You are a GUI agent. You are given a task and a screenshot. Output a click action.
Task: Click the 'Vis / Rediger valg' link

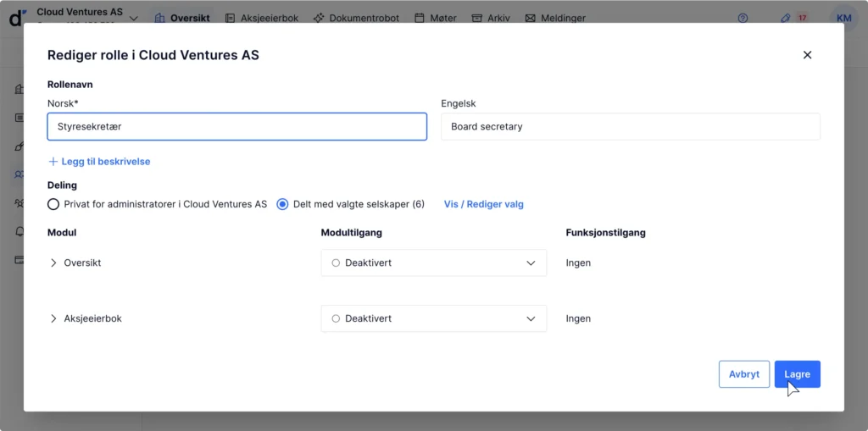[x=483, y=204]
